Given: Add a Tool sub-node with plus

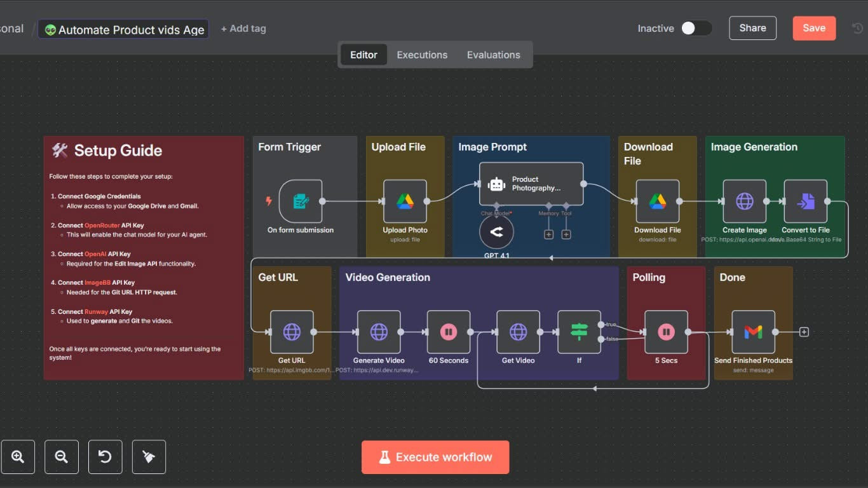Looking at the screenshot, I should tap(566, 234).
